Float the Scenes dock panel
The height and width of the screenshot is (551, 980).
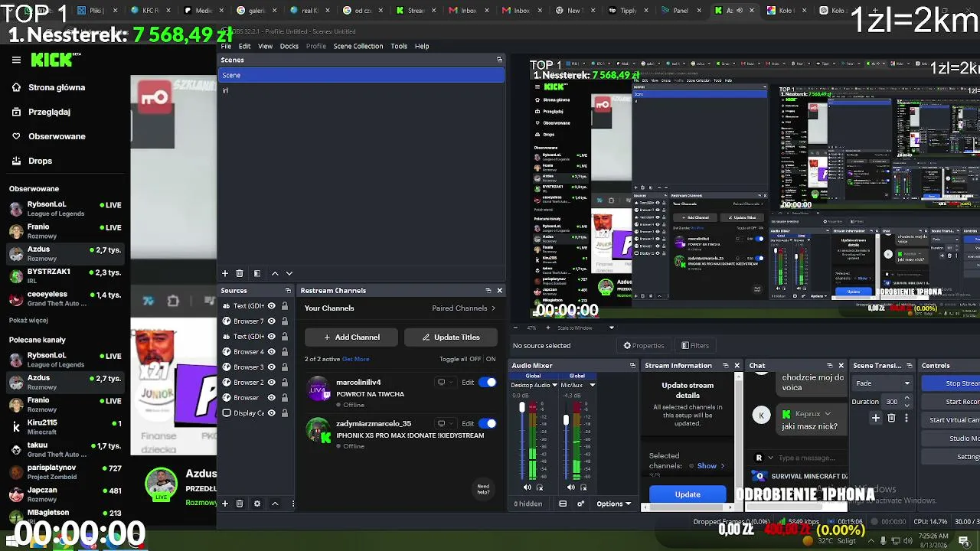499,60
